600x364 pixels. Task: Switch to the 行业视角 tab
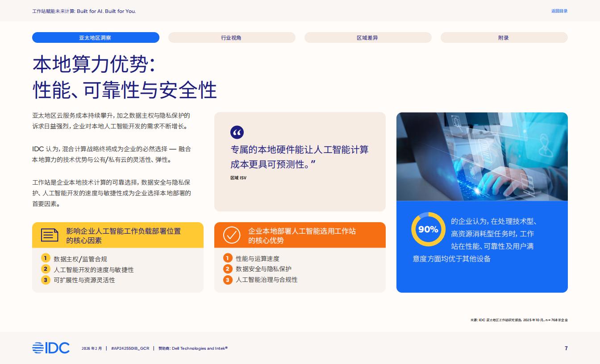pyautogui.click(x=232, y=38)
